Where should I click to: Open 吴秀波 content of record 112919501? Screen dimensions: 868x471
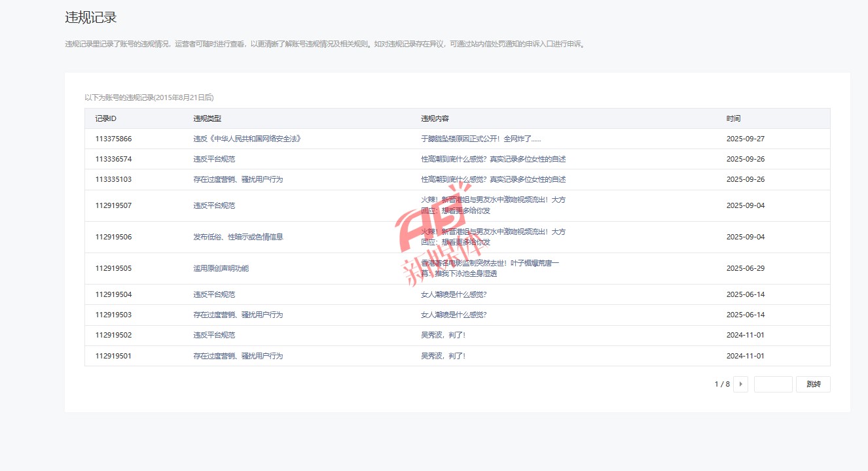(x=443, y=356)
